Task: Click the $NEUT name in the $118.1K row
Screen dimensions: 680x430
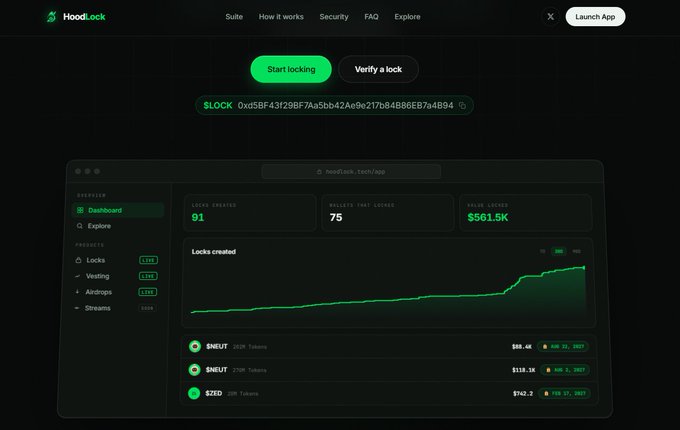Action: [216, 370]
